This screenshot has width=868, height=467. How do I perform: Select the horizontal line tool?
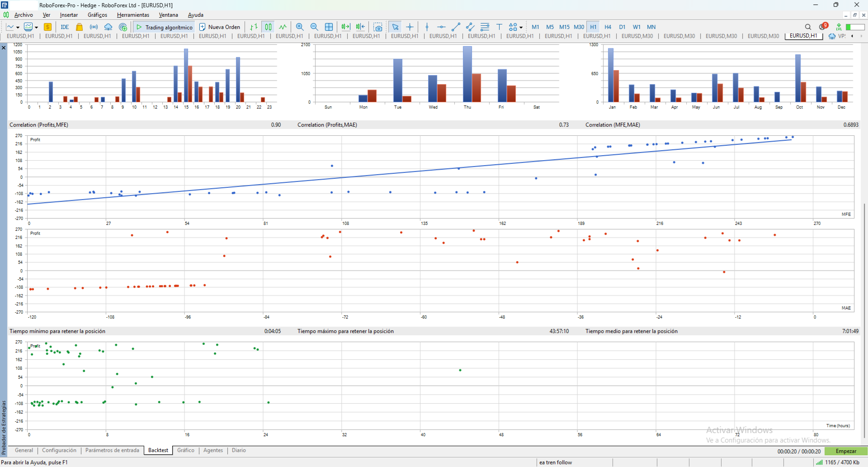[441, 27]
